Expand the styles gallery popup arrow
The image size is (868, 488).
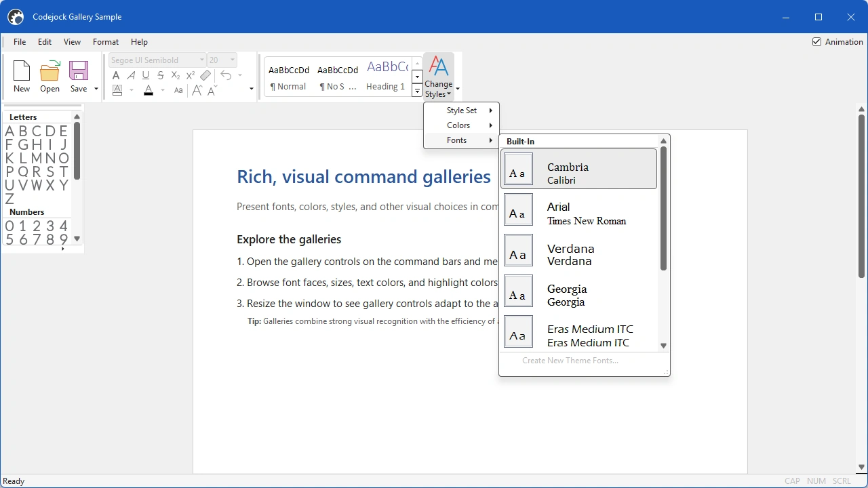[x=418, y=91]
